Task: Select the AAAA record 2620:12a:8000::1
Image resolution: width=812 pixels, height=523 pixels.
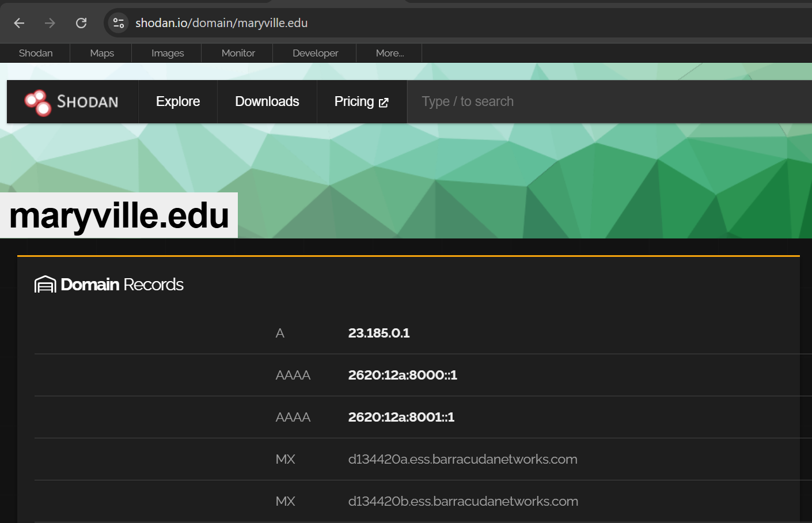Action: pyautogui.click(x=403, y=375)
